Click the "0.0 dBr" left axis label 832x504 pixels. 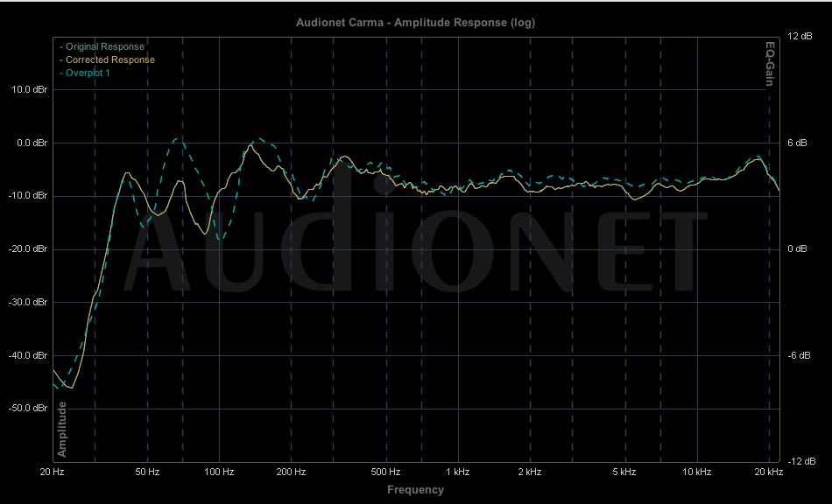point(32,143)
